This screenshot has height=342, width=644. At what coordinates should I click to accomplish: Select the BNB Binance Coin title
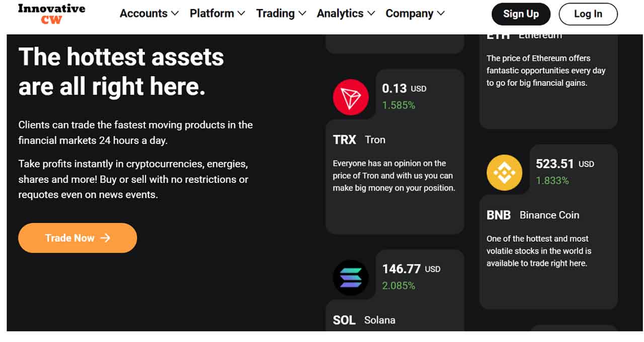(x=532, y=215)
